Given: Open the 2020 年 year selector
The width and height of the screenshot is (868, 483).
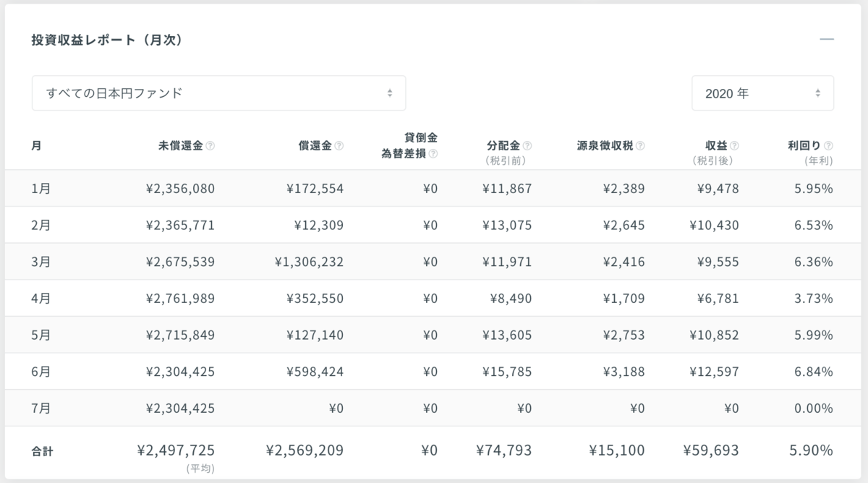Looking at the screenshot, I should (x=762, y=93).
